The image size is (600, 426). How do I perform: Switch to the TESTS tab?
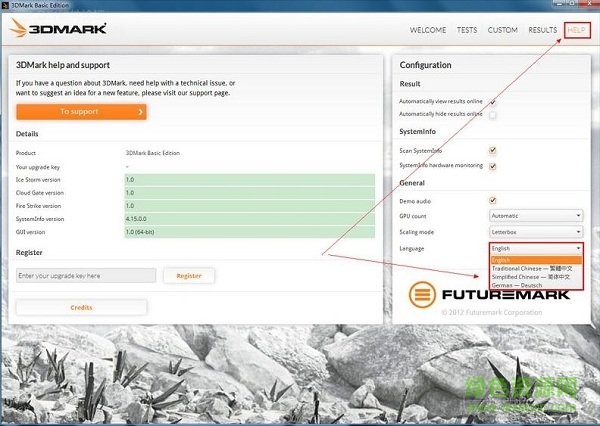tap(467, 30)
